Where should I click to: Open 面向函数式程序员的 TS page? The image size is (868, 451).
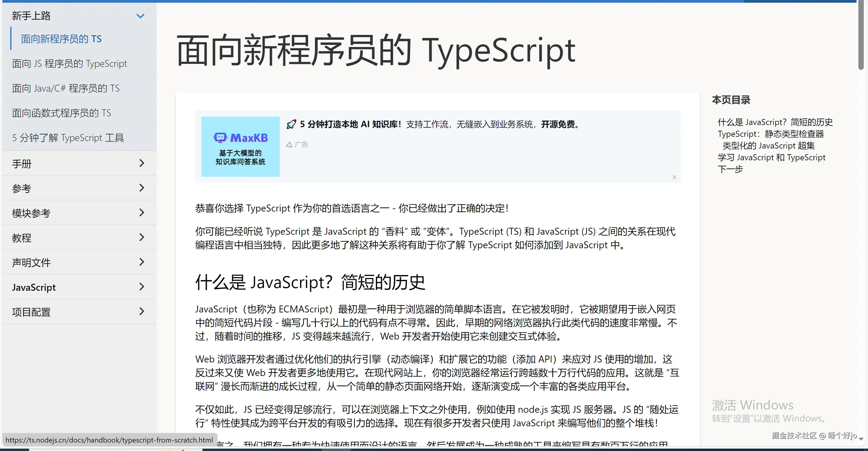(x=61, y=113)
